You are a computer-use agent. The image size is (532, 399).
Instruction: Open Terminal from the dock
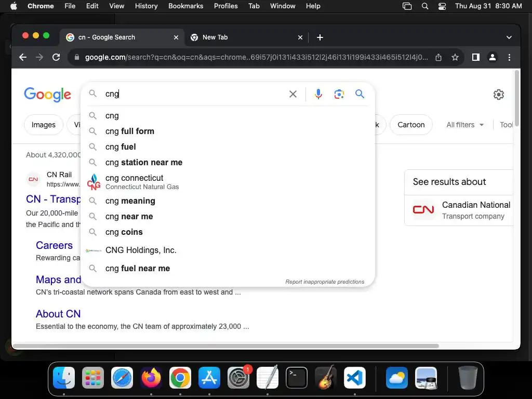click(x=297, y=378)
